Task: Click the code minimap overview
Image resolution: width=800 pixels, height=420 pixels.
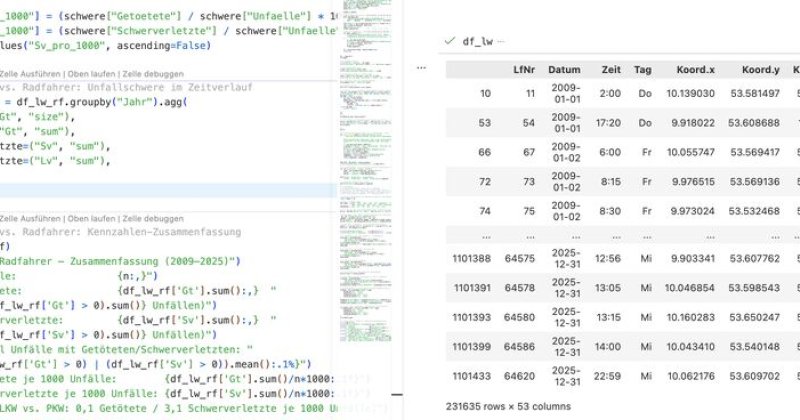Action: (x=365, y=171)
